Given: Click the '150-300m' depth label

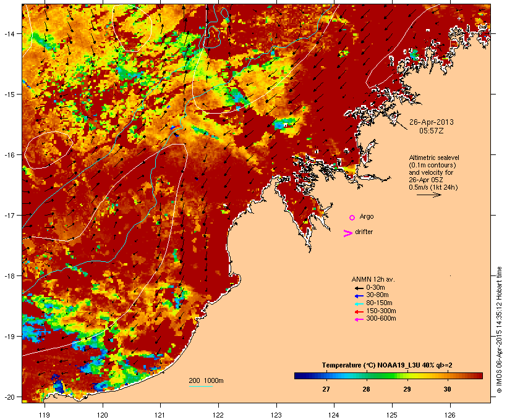Looking at the screenshot, I should [x=381, y=311].
